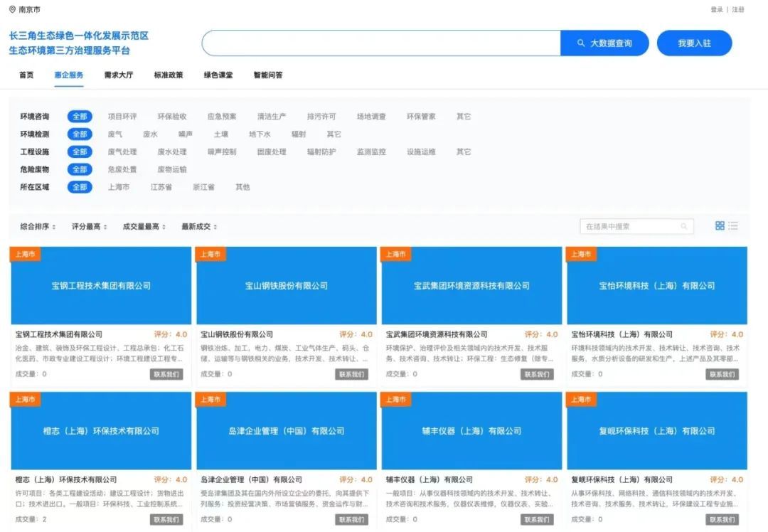
Task: Open 辅丰仪器（上海）有限公司 card banner
Action: (471, 430)
